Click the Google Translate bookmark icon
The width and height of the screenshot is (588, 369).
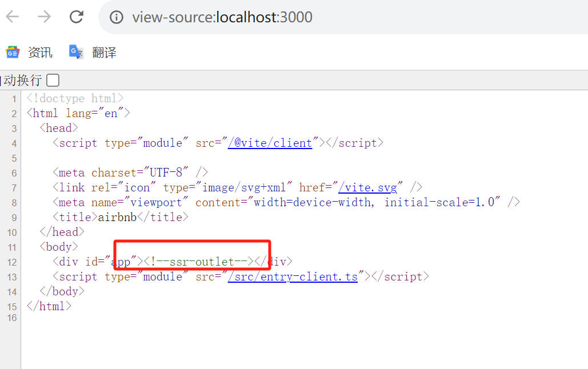coord(76,52)
